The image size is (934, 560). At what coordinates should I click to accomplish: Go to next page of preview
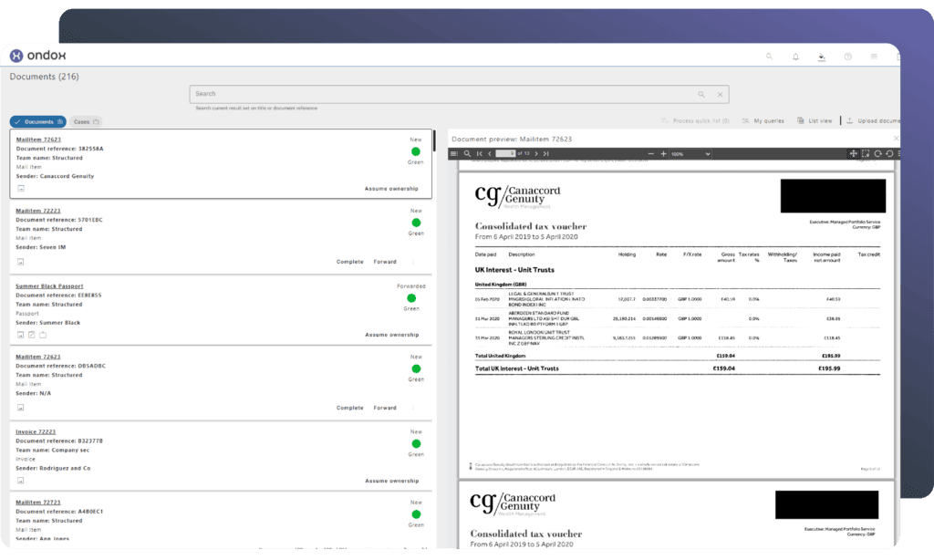[x=536, y=154]
